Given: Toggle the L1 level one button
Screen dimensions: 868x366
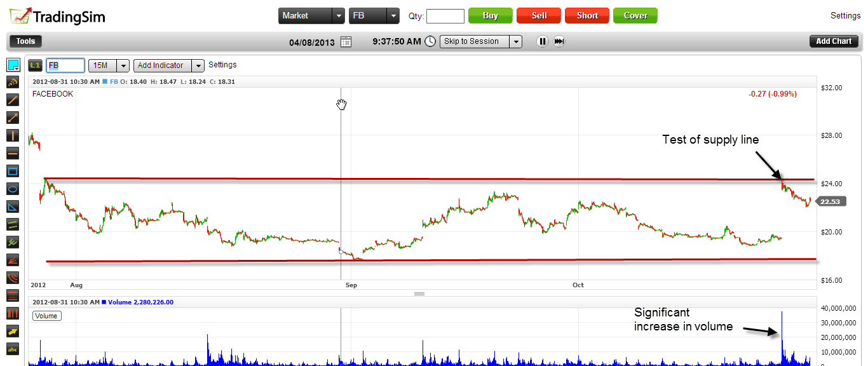Looking at the screenshot, I should coord(36,65).
